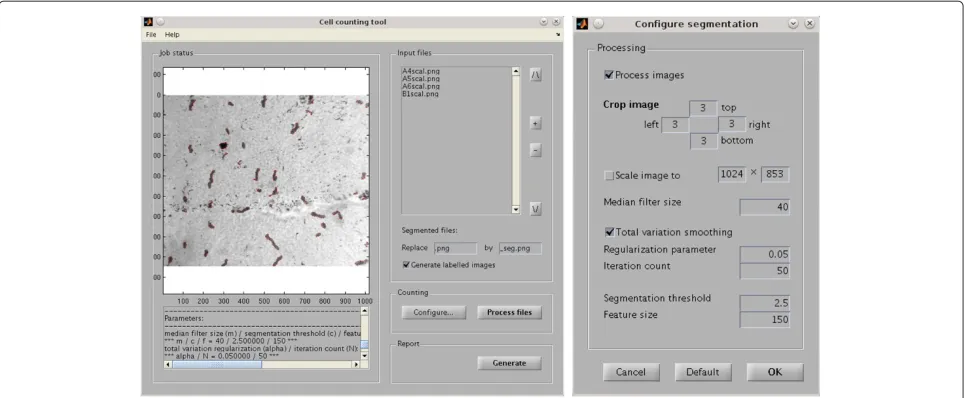This screenshot has width=966, height=398.
Task: Toggle Process images checkbox
Action: click(609, 75)
